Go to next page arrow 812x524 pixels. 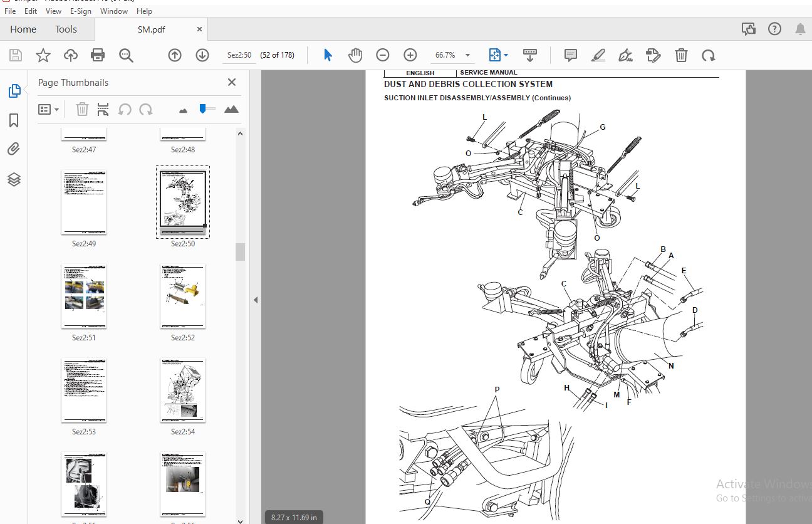point(202,55)
